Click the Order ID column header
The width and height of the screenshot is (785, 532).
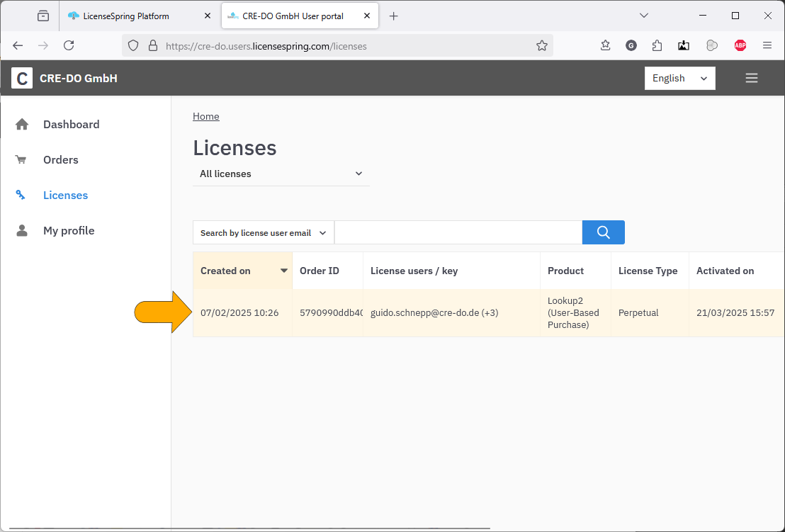point(327,271)
